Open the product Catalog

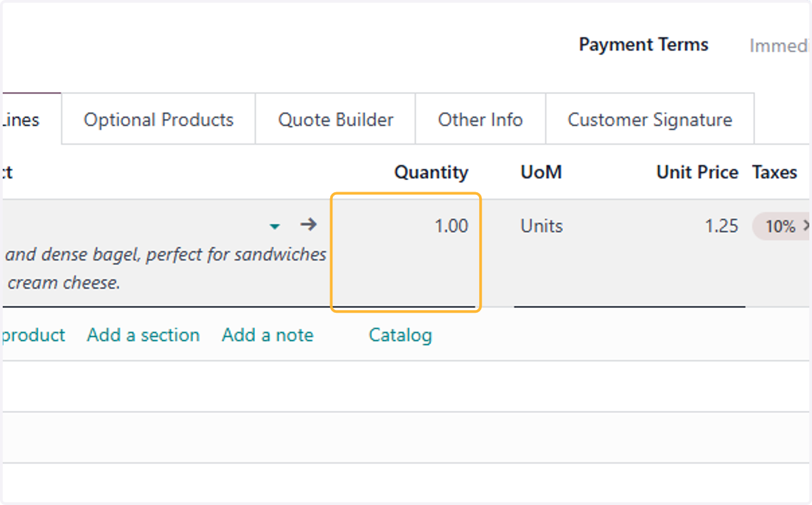pos(400,335)
